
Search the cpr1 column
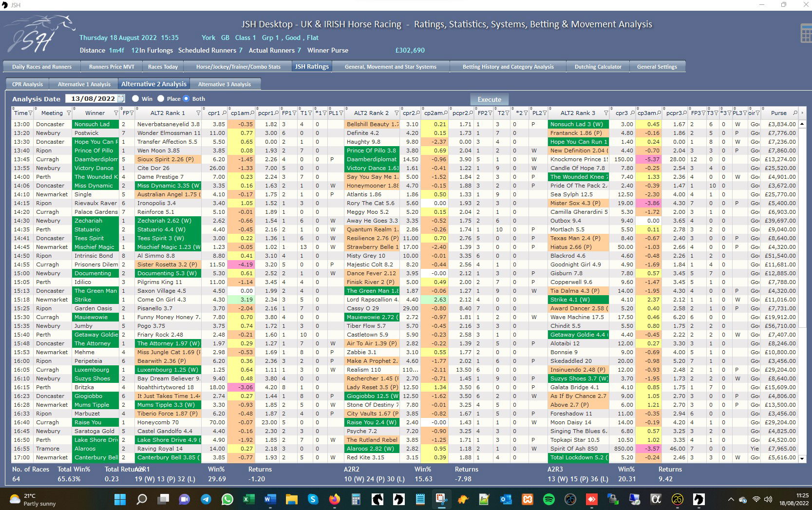pos(225,113)
